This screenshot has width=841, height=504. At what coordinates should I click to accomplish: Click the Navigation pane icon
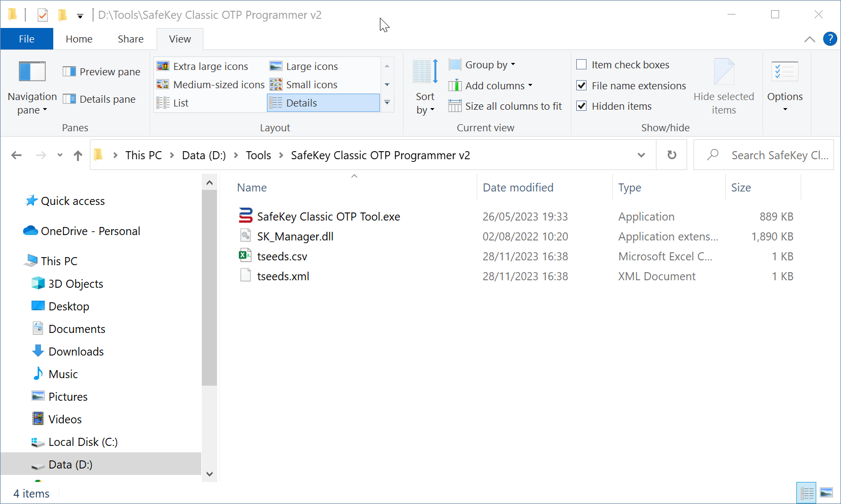(x=32, y=72)
